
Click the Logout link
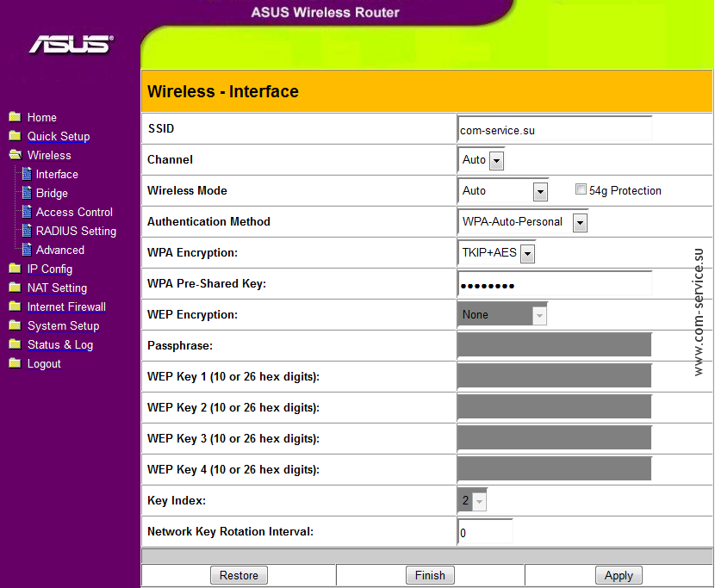tap(44, 364)
